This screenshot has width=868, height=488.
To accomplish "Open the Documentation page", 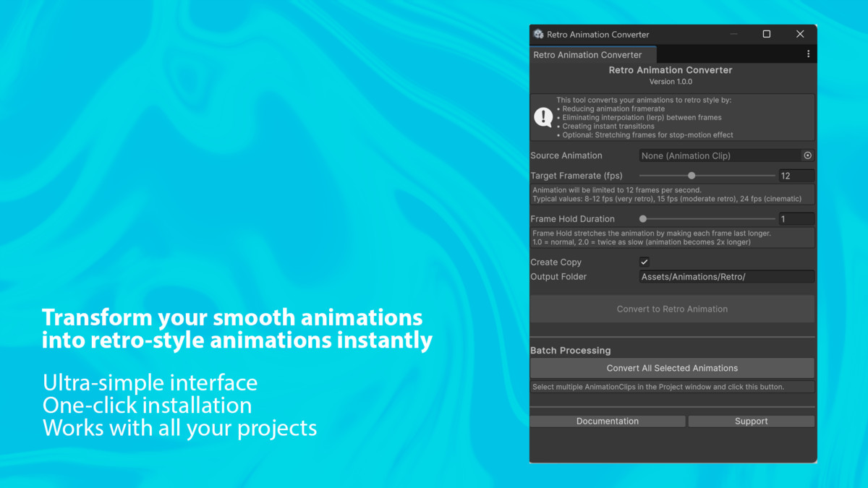I will pyautogui.click(x=607, y=421).
